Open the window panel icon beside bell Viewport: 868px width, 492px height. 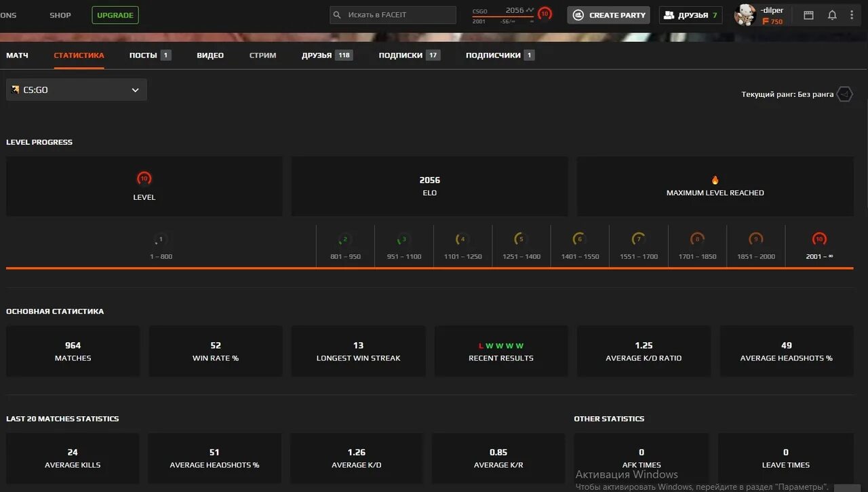click(808, 15)
